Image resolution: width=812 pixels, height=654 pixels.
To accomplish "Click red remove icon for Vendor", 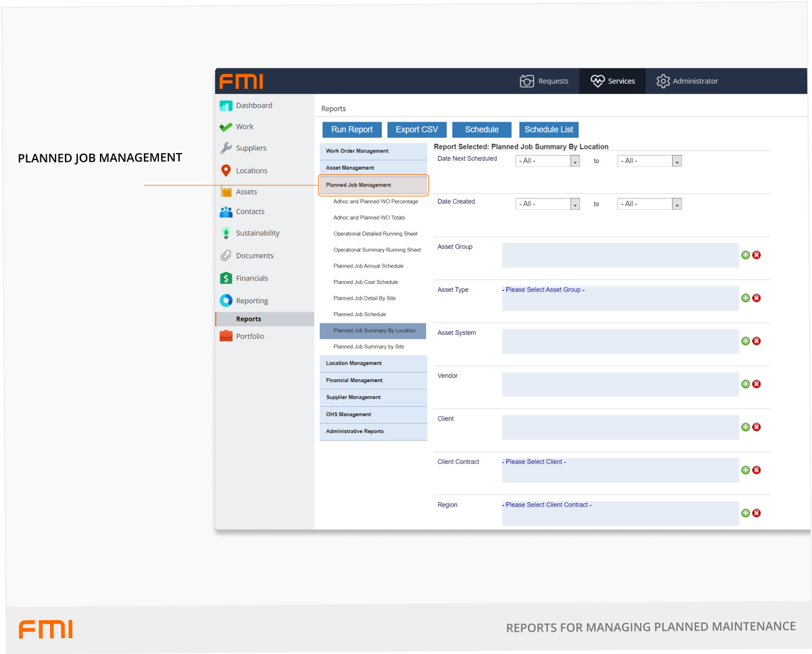I will tap(756, 384).
